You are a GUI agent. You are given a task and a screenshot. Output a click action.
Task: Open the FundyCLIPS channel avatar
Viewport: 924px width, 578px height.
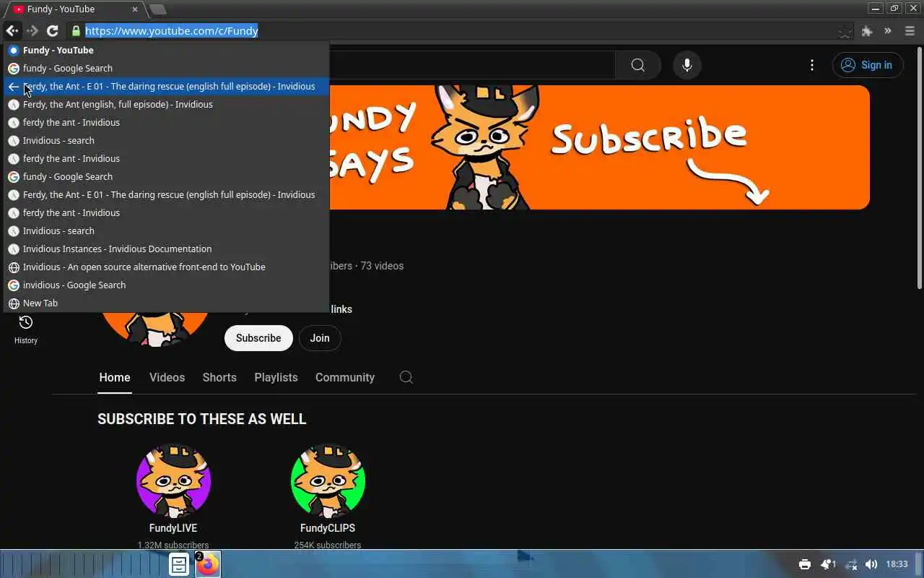tap(328, 481)
